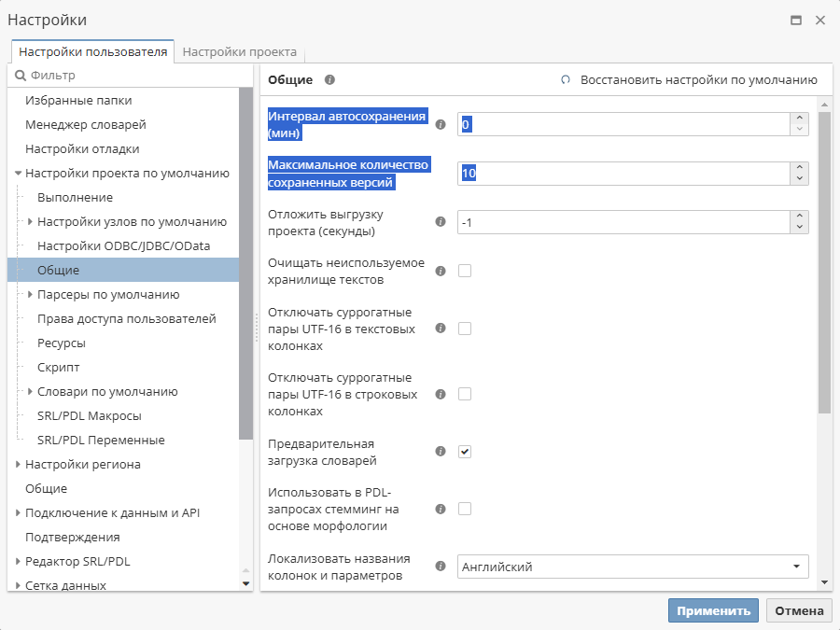Click the info icon beside Очищать неиспользуемое хранилище
Viewport: 840px width, 630px height.
[x=440, y=271]
